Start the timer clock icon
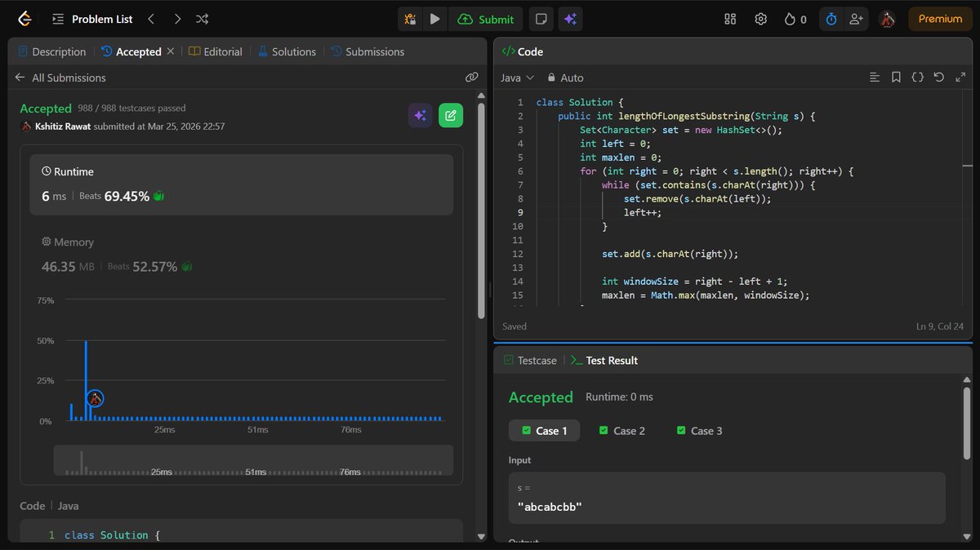Screen dimensions: 980x550 tap(831, 19)
